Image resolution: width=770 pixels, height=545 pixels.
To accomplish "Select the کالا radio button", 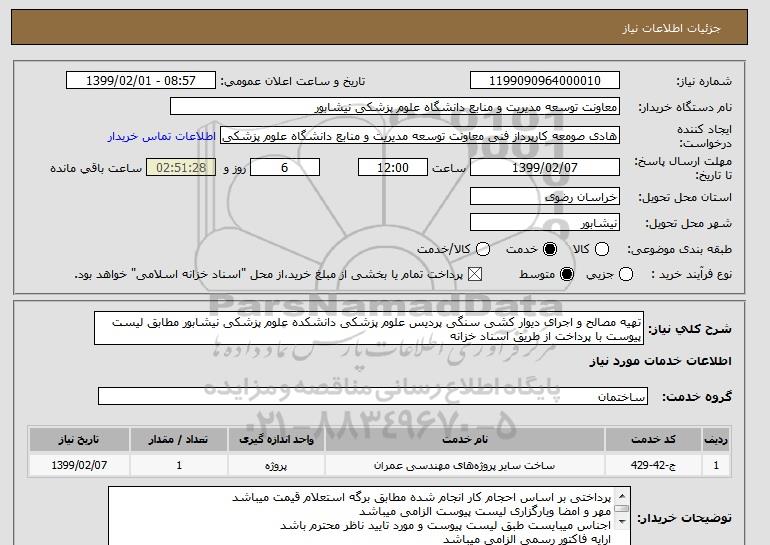I will click(602, 249).
